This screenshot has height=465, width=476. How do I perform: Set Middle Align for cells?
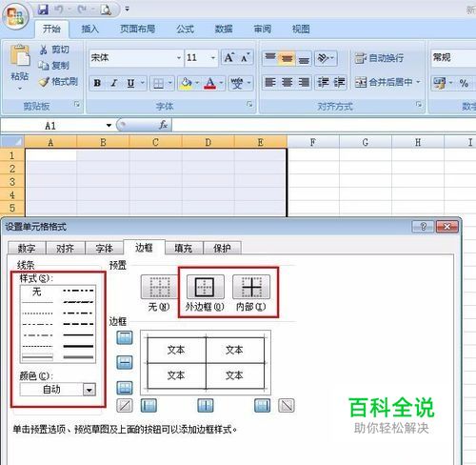tap(287, 58)
